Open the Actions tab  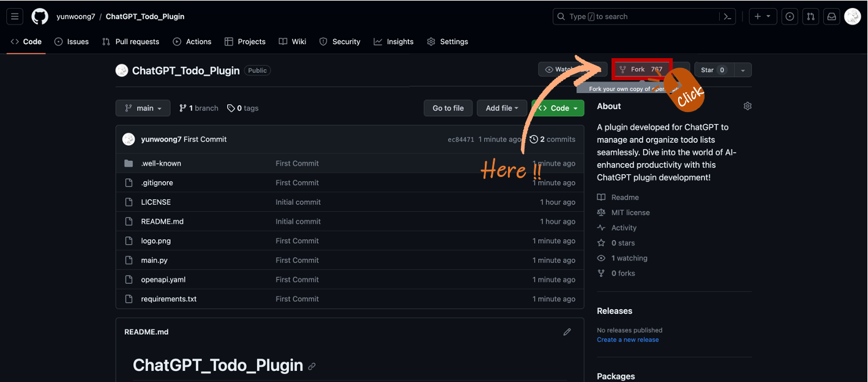(192, 42)
